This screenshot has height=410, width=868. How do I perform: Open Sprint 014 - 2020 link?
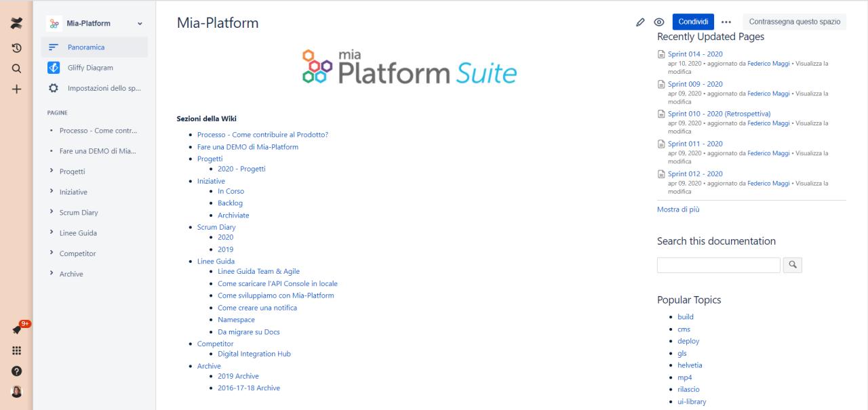[x=695, y=54]
